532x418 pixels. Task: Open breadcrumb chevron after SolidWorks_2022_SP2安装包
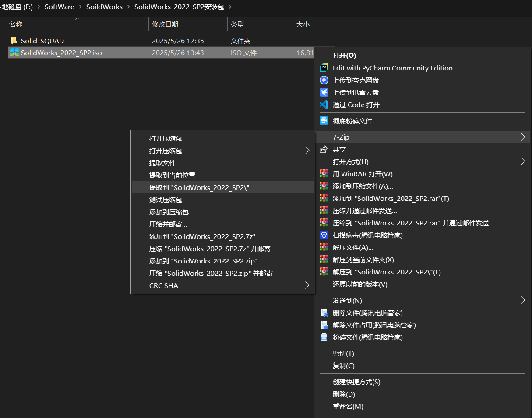pyautogui.click(x=230, y=7)
